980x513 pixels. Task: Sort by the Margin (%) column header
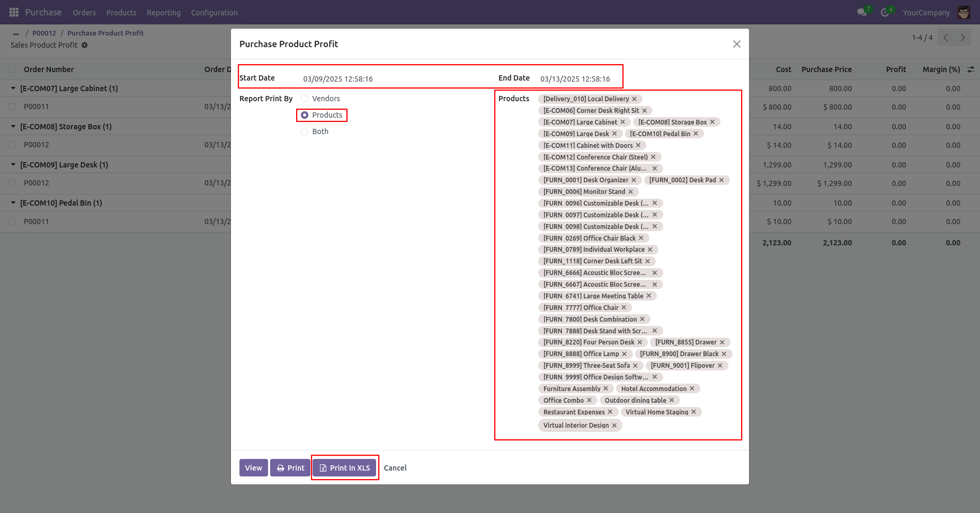pos(941,69)
